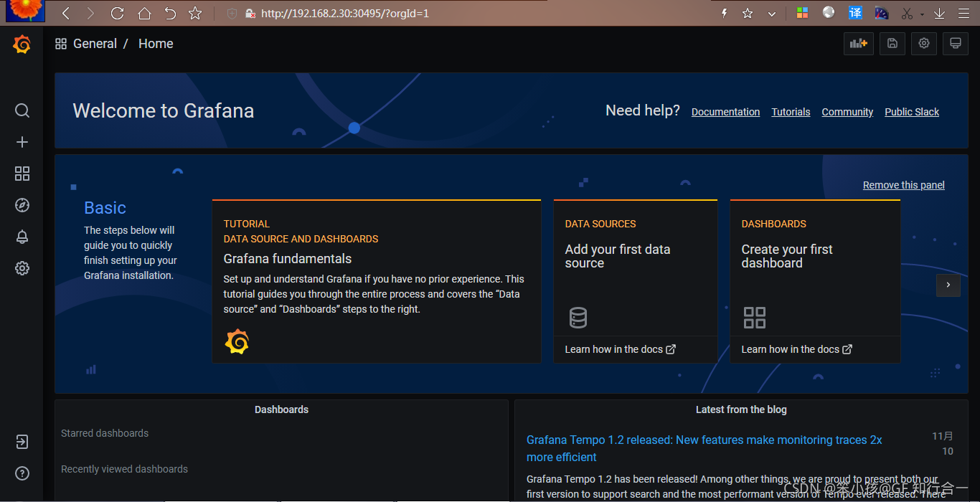Click the dashboard grid icon in Dashboards card
The image size is (980, 502).
pyautogui.click(x=755, y=318)
